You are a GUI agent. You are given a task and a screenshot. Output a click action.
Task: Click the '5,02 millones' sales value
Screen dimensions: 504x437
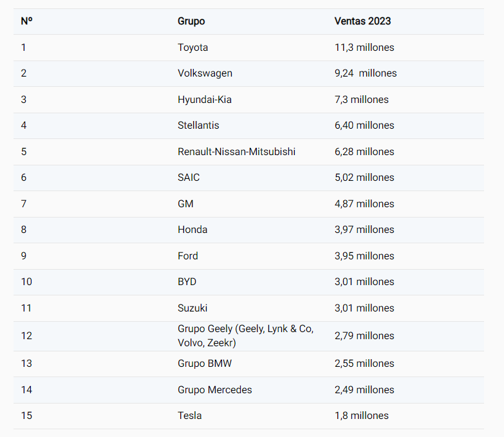[x=364, y=178]
